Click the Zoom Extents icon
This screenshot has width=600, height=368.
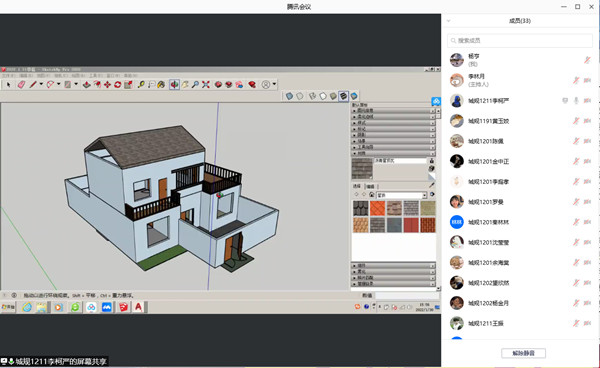pos(206,85)
